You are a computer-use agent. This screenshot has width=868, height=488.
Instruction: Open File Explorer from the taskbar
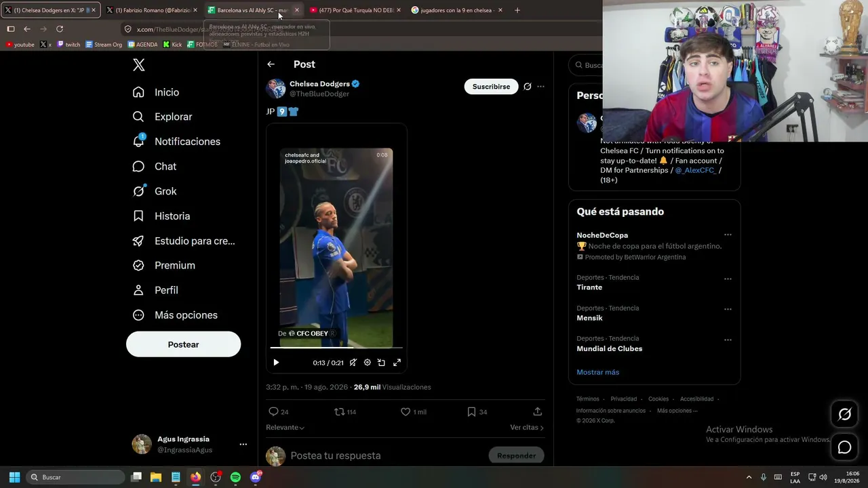pyautogui.click(x=156, y=477)
